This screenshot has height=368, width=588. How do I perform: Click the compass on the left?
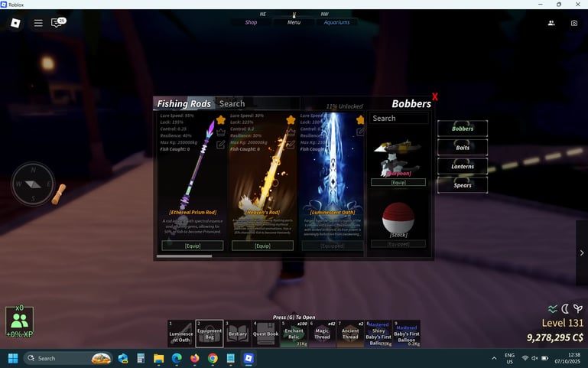click(33, 184)
